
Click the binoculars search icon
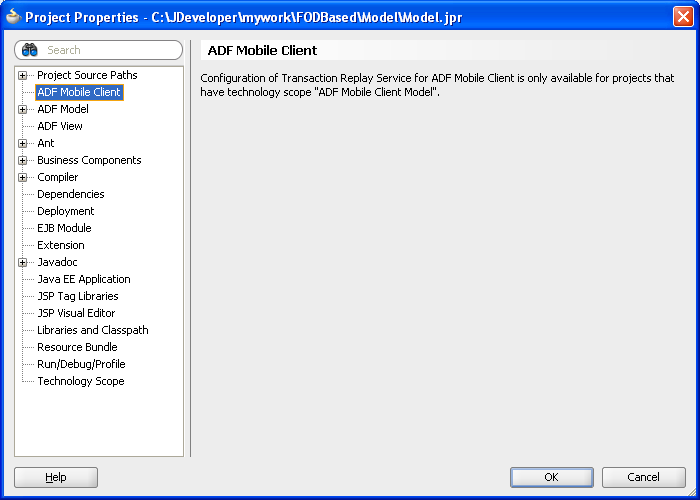point(29,50)
